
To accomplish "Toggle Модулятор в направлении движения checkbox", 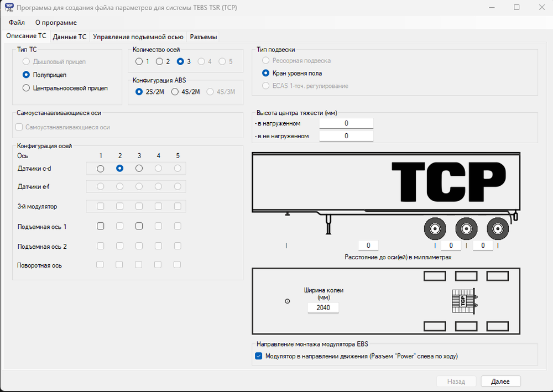I will point(258,356).
